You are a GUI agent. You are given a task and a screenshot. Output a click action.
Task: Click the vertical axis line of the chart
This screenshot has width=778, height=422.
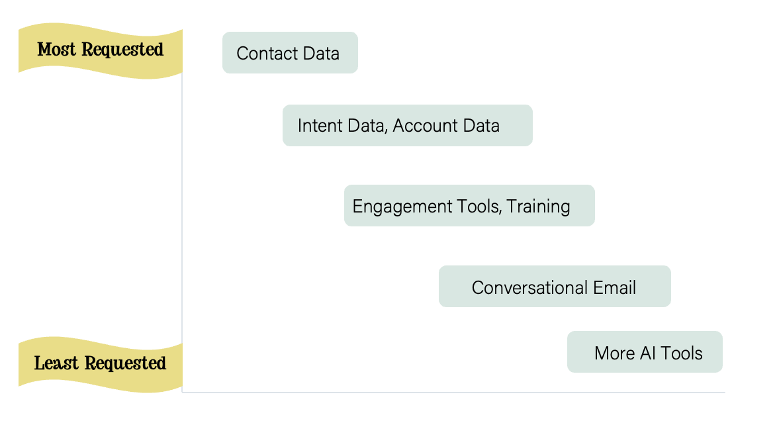pos(182,233)
